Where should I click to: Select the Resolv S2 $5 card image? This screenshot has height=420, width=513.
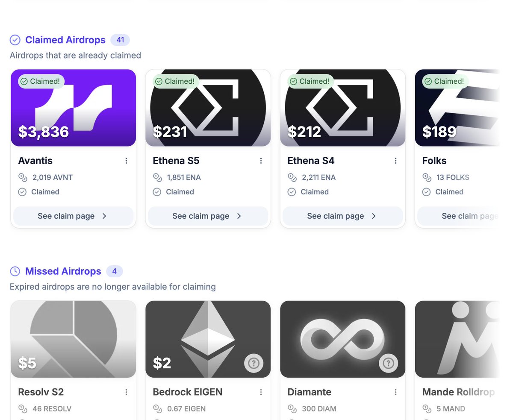[73, 339]
